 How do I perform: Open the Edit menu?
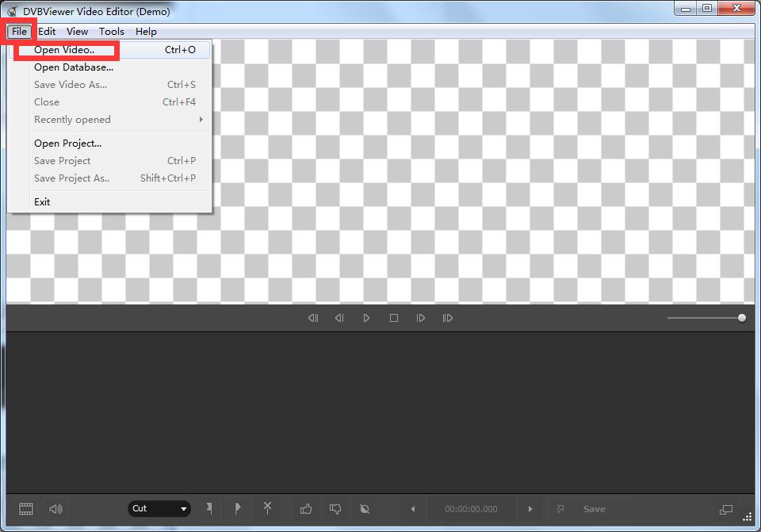46,31
